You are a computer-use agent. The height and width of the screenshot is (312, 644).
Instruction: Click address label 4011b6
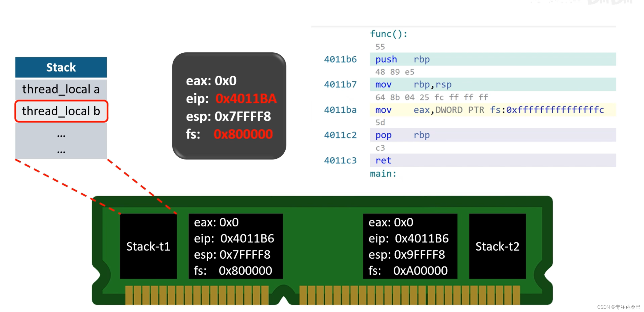click(x=340, y=59)
